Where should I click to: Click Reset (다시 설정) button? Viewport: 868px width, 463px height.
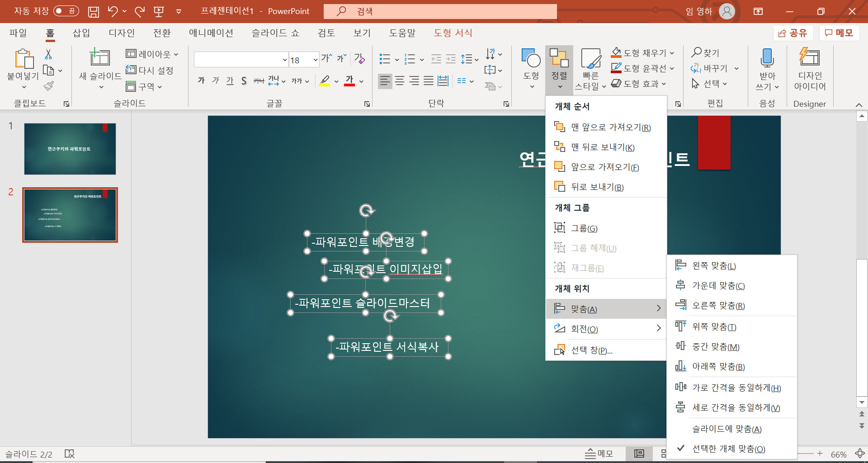150,70
